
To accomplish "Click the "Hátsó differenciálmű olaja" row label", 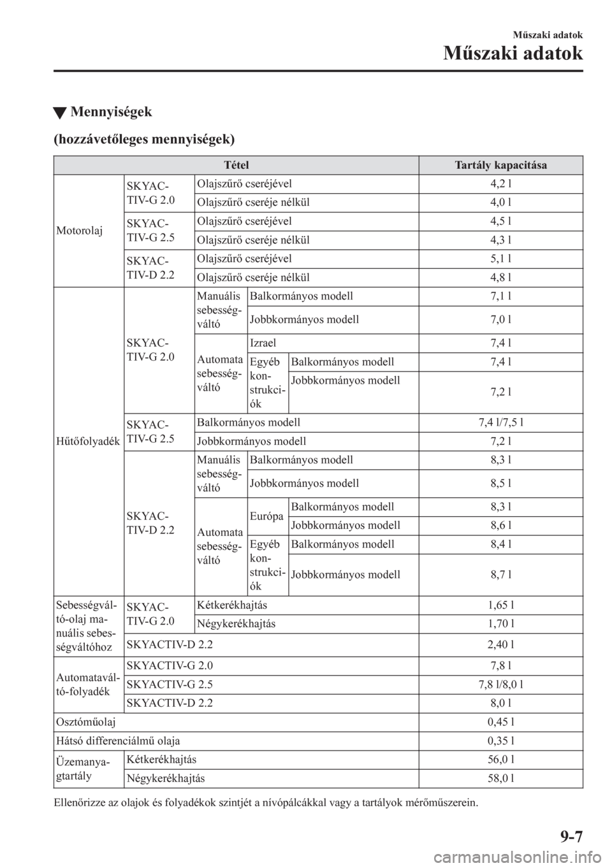I will coord(118,741).
